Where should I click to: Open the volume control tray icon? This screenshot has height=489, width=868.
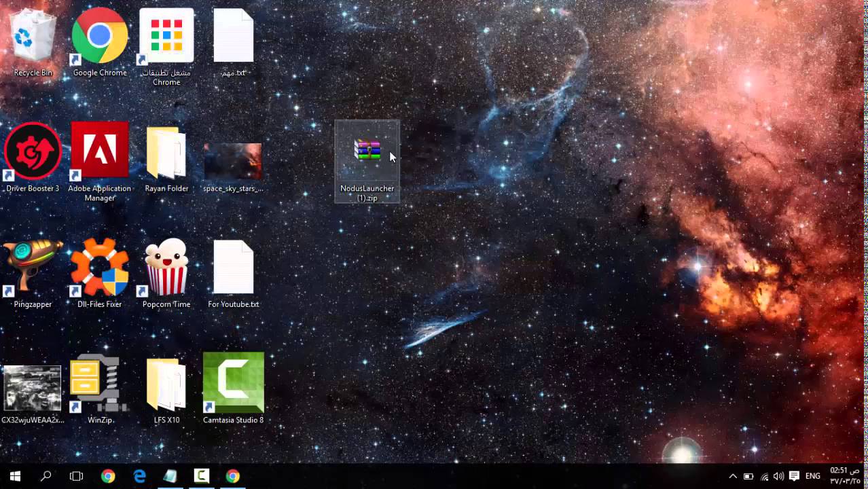point(778,476)
